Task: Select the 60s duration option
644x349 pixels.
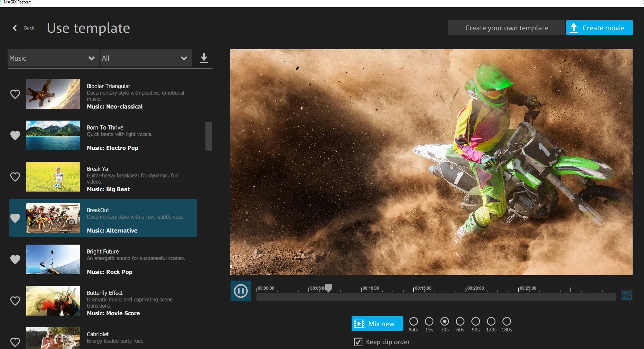Action: (x=460, y=321)
